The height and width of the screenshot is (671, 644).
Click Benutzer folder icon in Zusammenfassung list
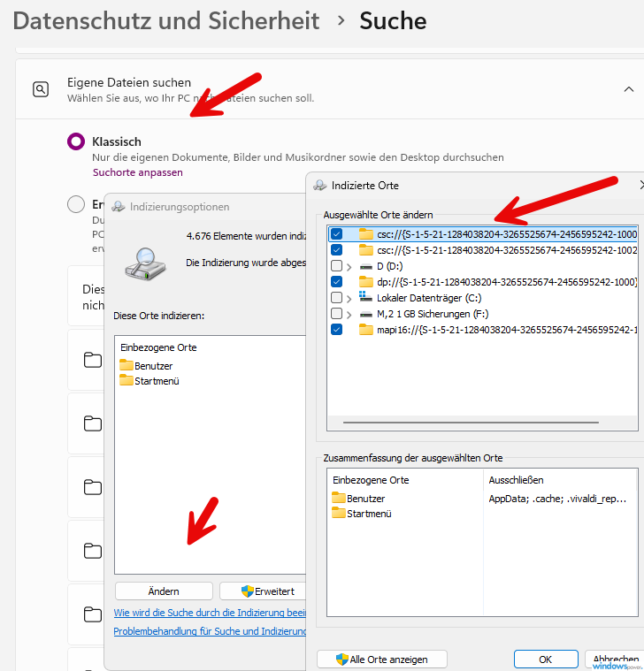339,498
